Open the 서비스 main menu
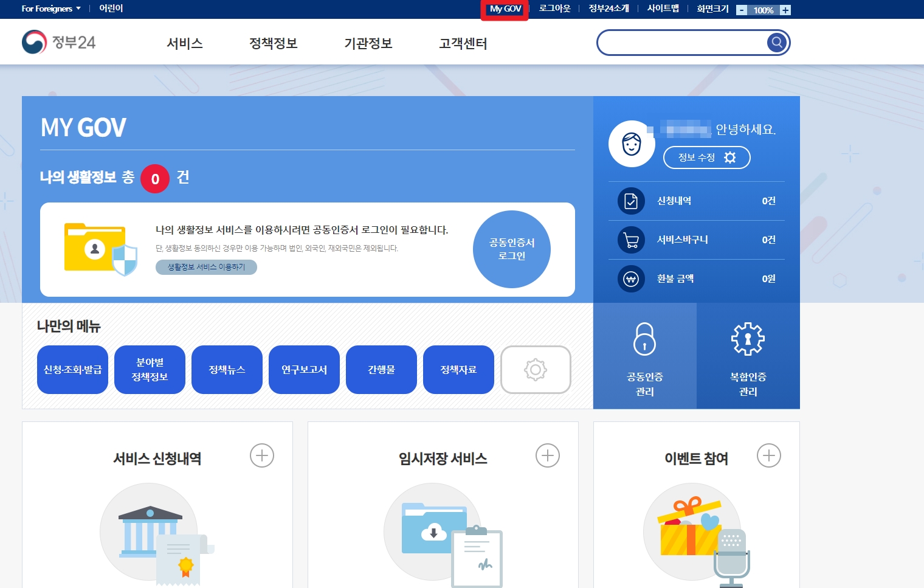Image resolution: width=924 pixels, height=588 pixels. [185, 43]
